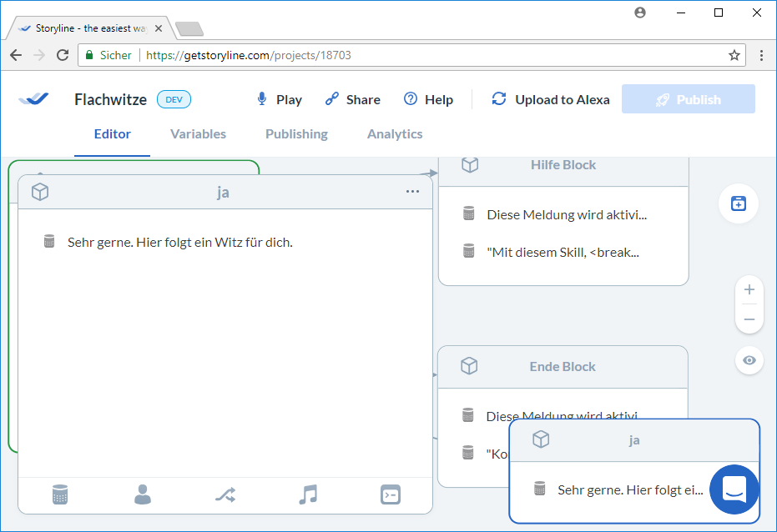The width and height of the screenshot is (777, 532).
Task: Click the speech step icon in bottom toolbar
Action: pos(60,494)
